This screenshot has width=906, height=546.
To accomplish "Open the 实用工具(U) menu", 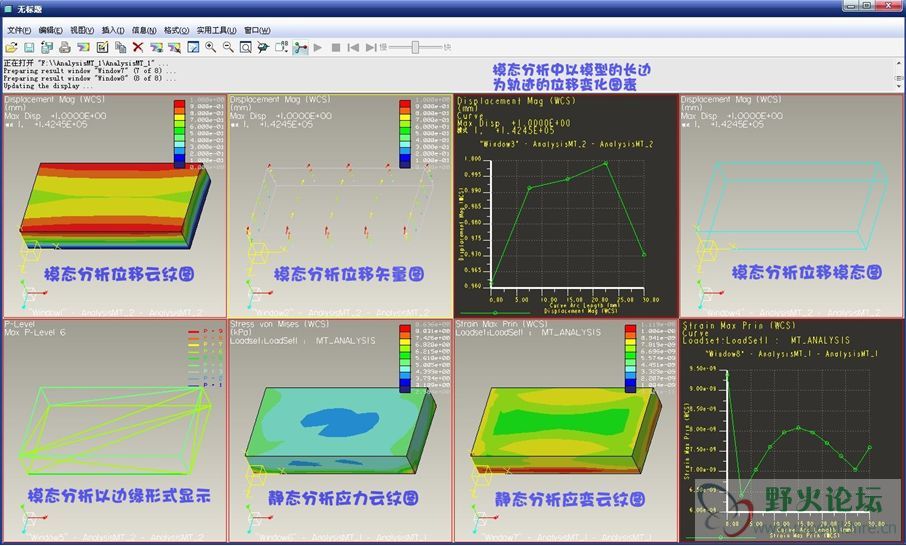I will (x=216, y=30).
